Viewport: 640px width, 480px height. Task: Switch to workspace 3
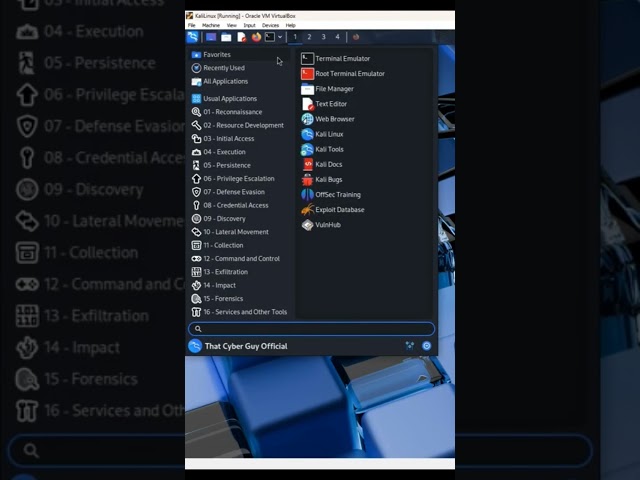coord(323,37)
